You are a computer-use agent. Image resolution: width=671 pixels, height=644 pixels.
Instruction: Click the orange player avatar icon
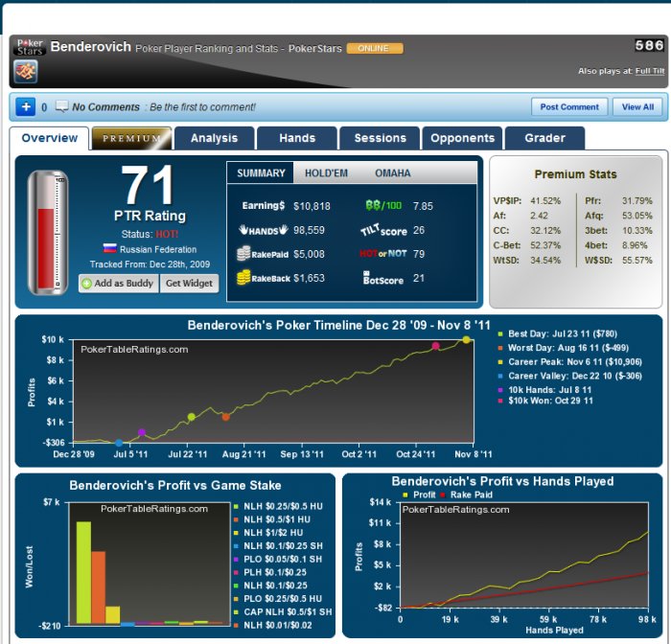[26, 71]
